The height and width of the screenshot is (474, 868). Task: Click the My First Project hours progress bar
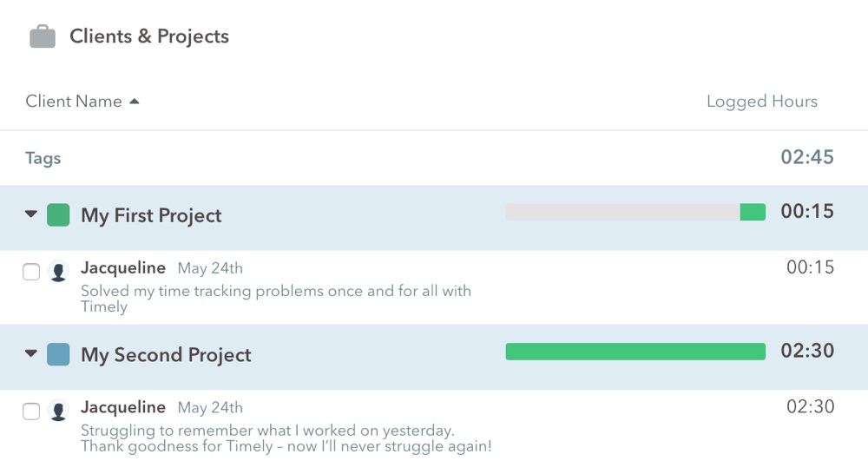click(x=635, y=212)
